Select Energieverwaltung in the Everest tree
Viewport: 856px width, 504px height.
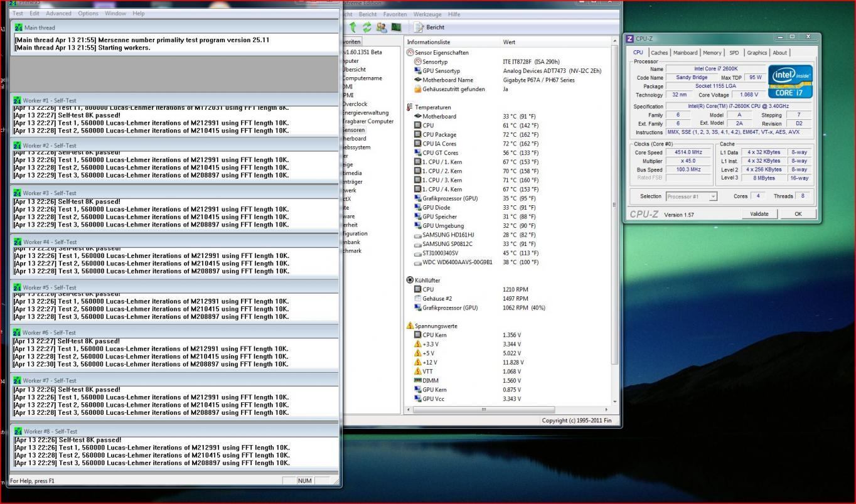click(366, 113)
